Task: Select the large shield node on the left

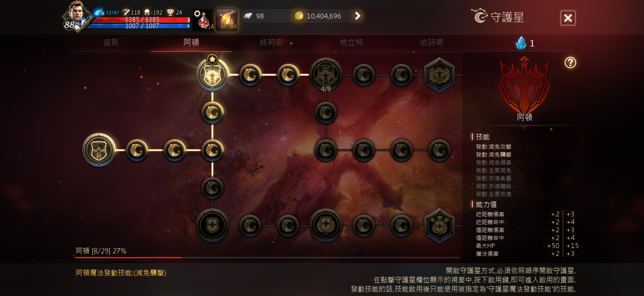Action: point(99,150)
